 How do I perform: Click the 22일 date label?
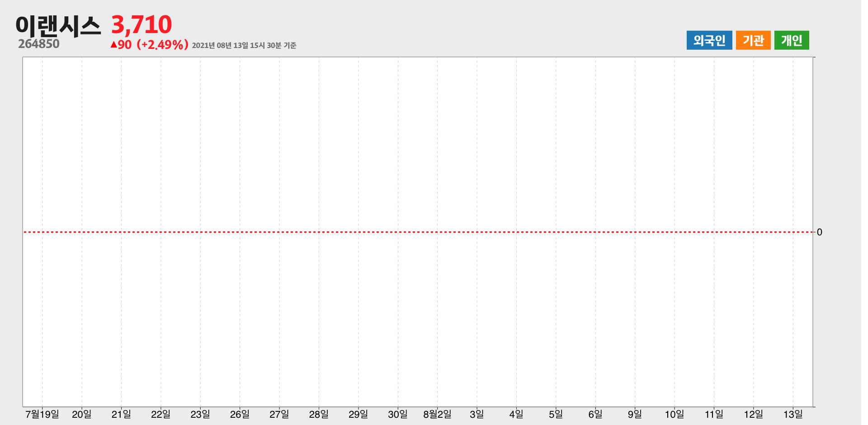(160, 414)
